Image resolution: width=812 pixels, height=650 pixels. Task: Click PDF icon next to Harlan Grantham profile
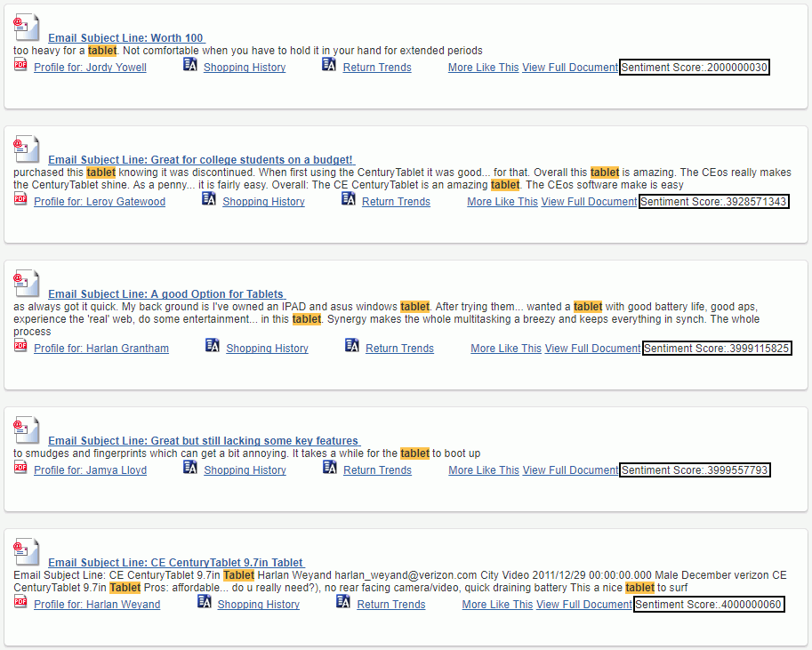pos(20,346)
